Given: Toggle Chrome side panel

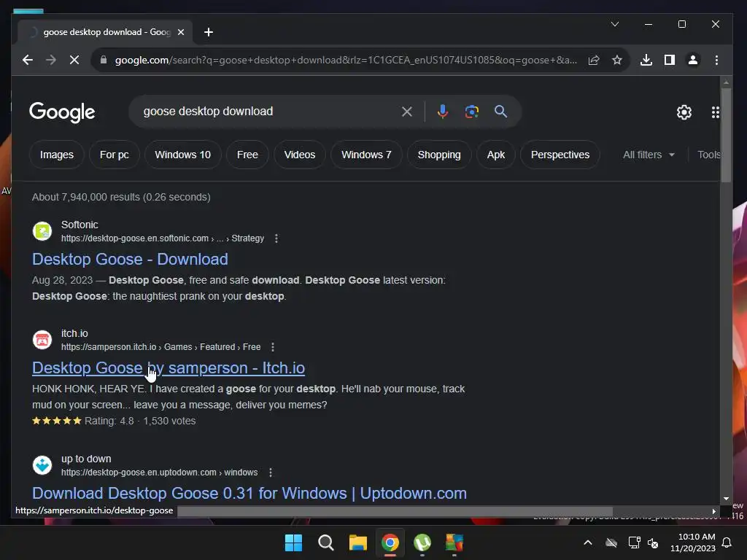Looking at the screenshot, I should coord(670,60).
